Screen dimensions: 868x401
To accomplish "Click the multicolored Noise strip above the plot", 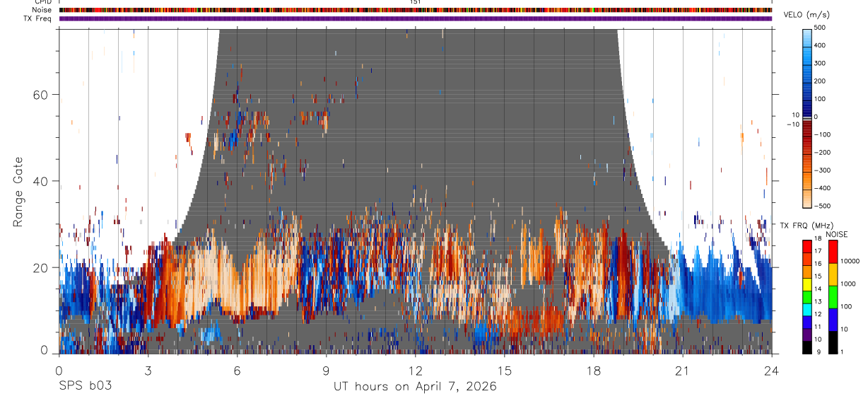I will (x=415, y=10).
